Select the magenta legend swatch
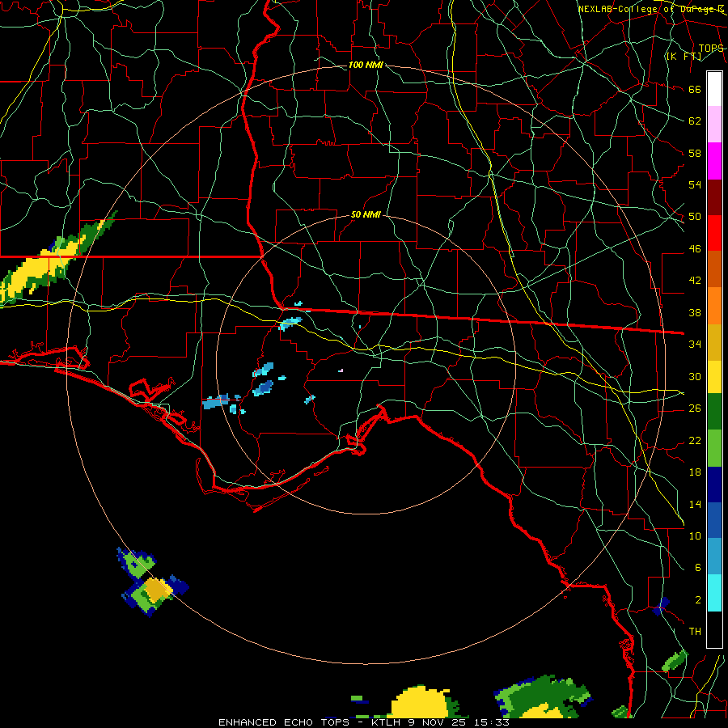The width and height of the screenshot is (728, 728). [714, 161]
